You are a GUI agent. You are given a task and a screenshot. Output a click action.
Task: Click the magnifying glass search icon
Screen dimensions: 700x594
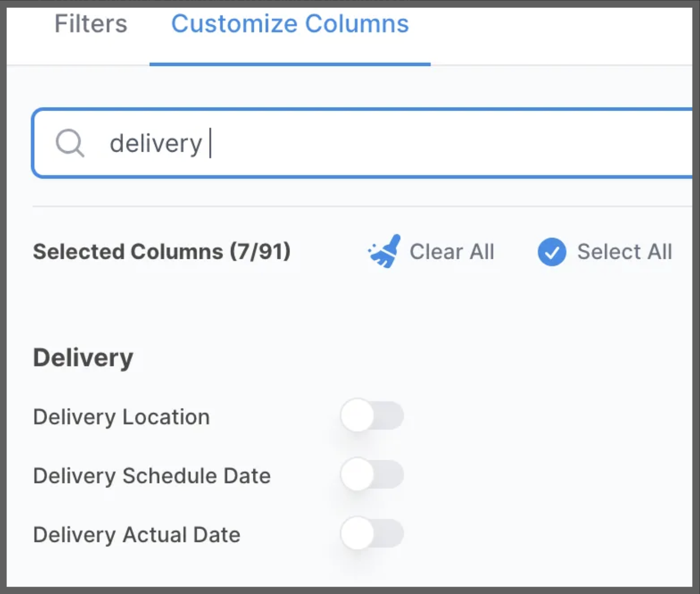[70, 143]
